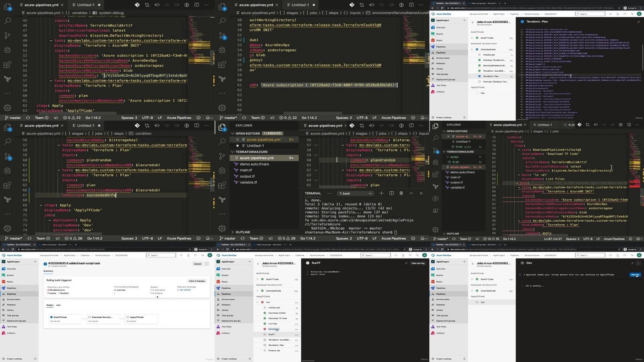
Task: Select the Jobs tab beside Stages
Action: coord(58,305)
